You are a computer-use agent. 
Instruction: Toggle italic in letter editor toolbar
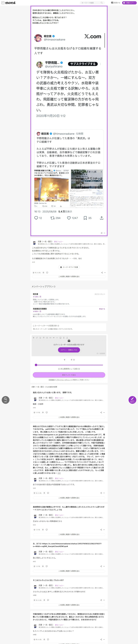37,338
